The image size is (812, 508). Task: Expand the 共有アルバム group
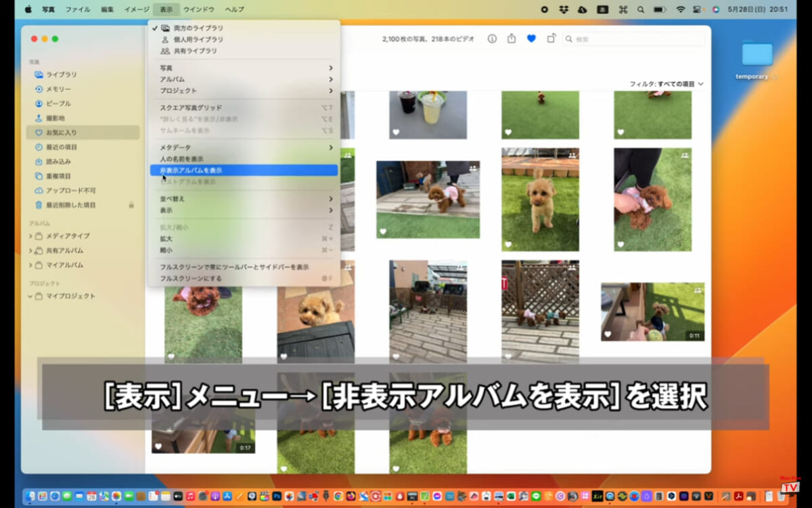pyautogui.click(x=30, y=251)
